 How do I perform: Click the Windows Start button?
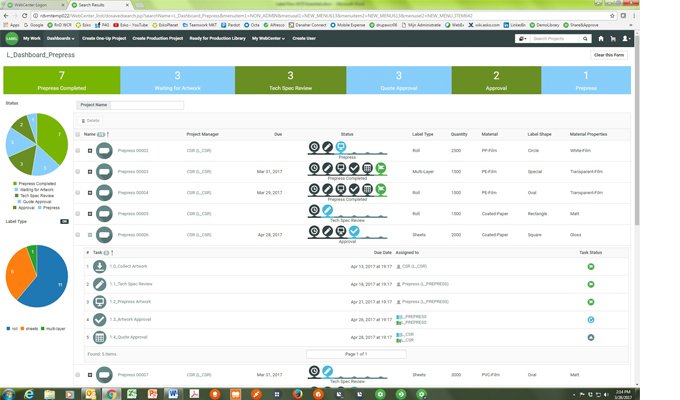tap(9, 394)
